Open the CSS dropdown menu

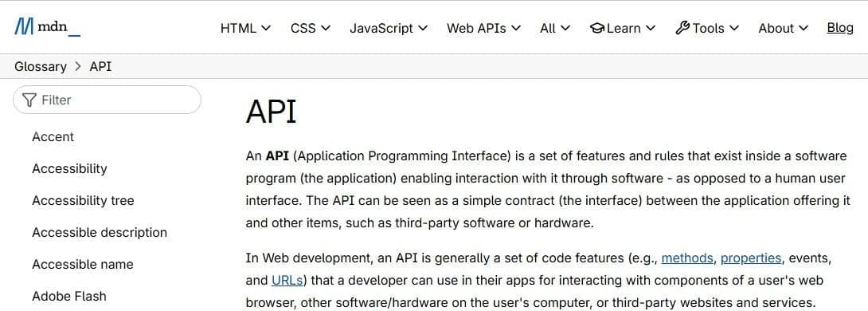[x=310, y=28]
